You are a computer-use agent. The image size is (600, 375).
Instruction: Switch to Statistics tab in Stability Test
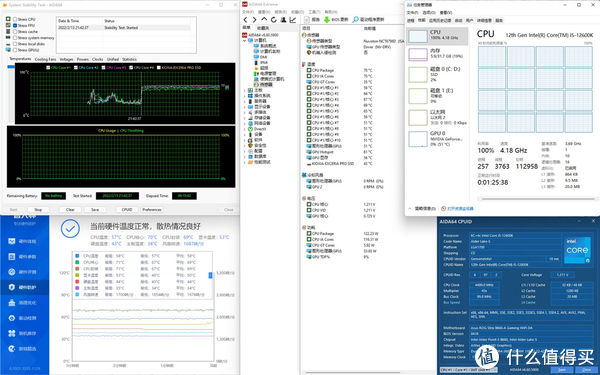[x=129, y=59]
